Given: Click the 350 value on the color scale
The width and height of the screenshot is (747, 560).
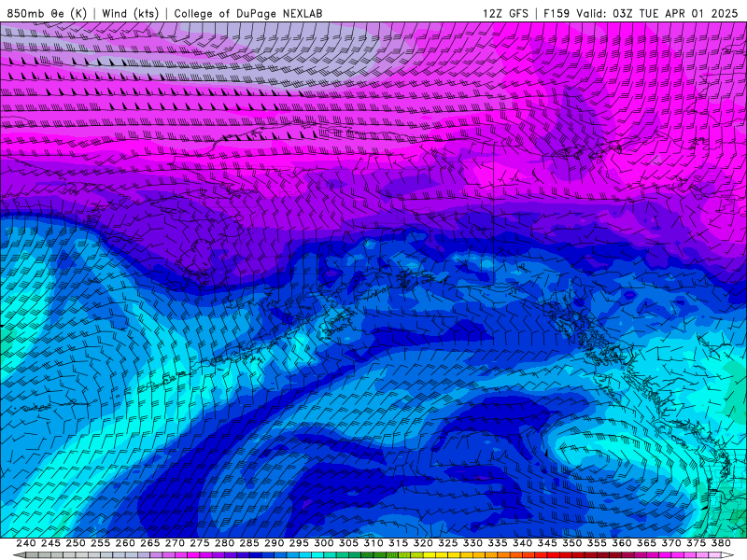Looking at the screenshot, I should click(x=572, y=543).
